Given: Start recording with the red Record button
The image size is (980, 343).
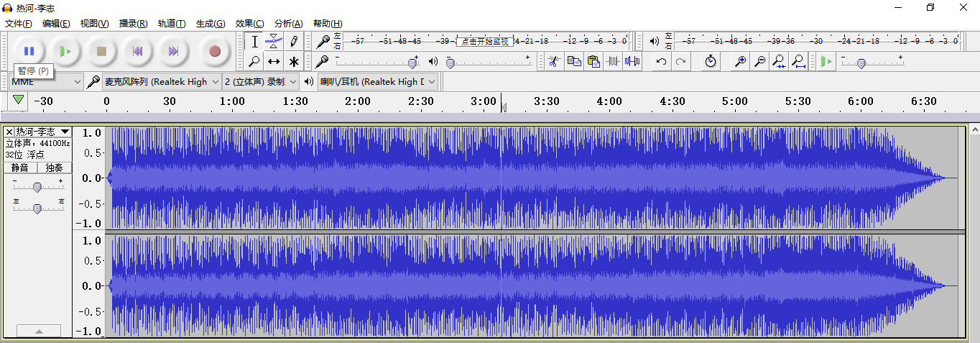Looking at the screenshot, I should 214,51.
